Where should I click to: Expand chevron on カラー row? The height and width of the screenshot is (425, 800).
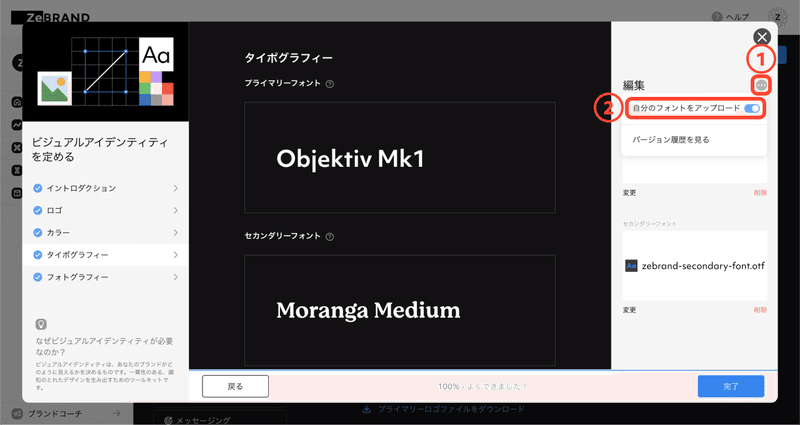(x=176, y=233)
